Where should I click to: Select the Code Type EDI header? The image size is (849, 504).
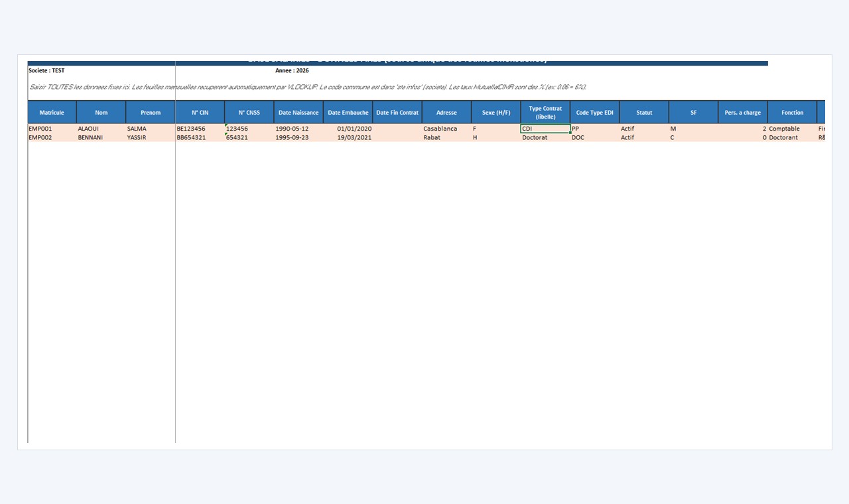[x=595, y=112]
